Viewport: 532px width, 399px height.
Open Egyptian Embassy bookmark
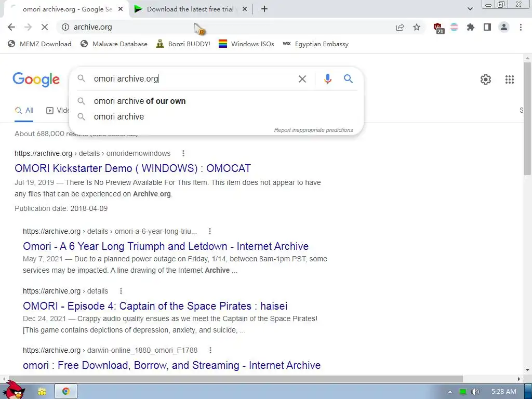click(x=315, y=44)
